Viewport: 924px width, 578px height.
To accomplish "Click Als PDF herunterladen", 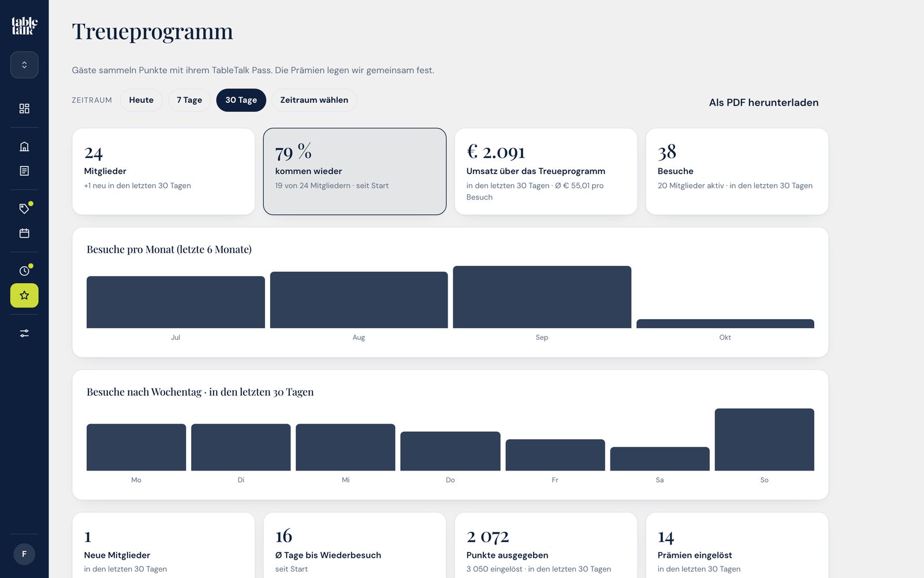I will [763, 102].
